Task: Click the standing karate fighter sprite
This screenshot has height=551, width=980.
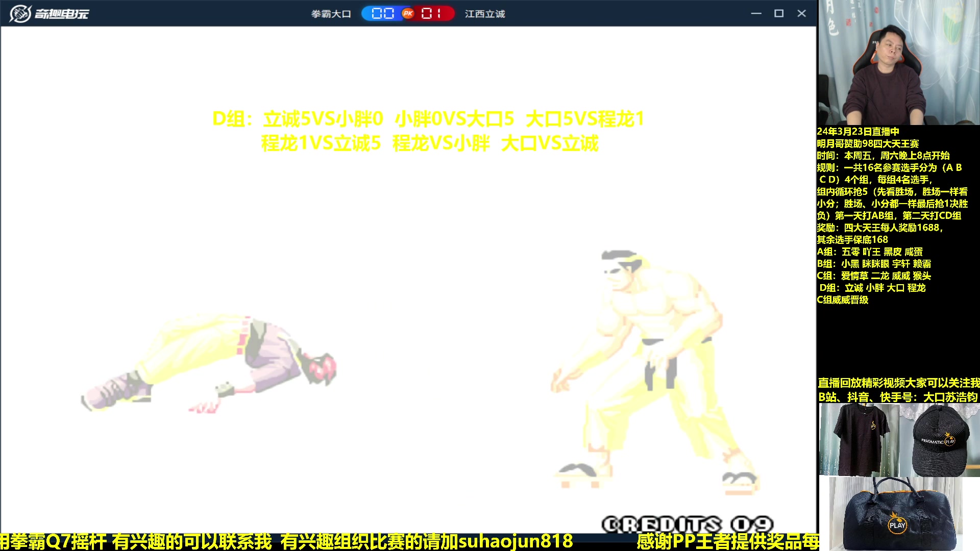Action: click(655, 372)
